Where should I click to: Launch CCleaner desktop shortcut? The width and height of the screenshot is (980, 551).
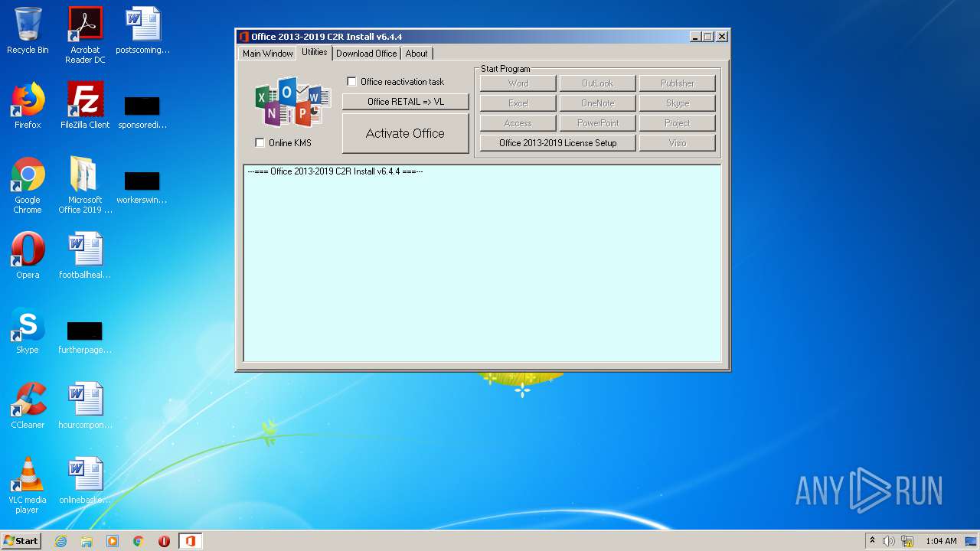coord(28,406)
